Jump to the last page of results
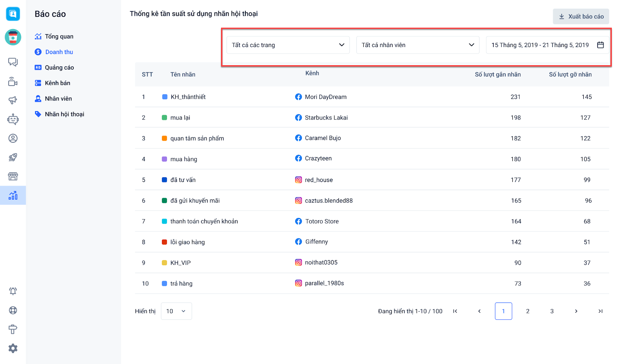 600,311
